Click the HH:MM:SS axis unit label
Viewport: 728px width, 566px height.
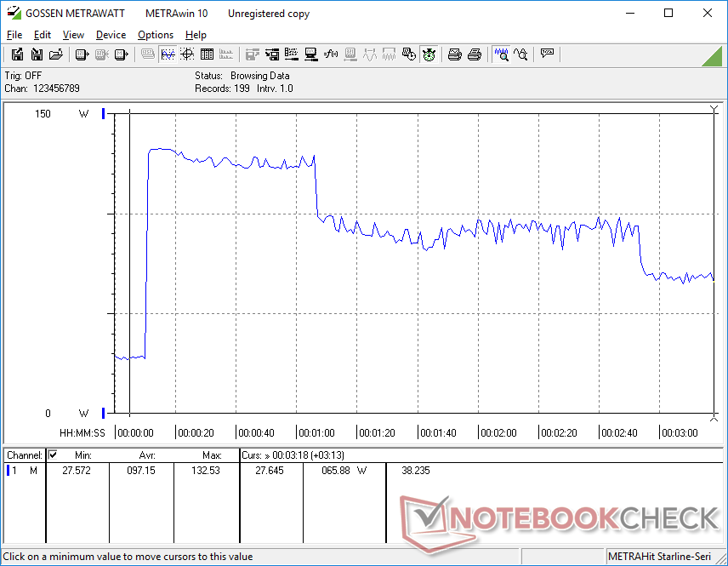82,432
